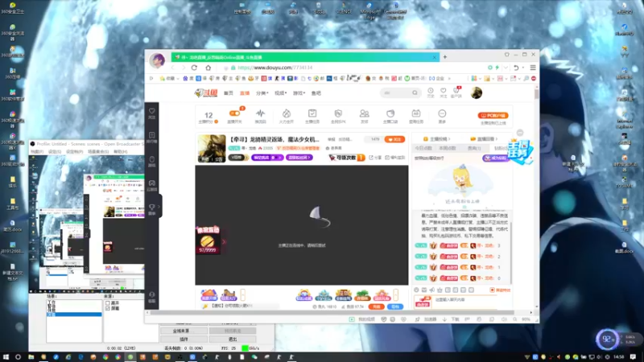Viewport: 644px width, 362px height.
Task: Click the Cortana circle on the taskbar
Action: click(x=18, y=357)
